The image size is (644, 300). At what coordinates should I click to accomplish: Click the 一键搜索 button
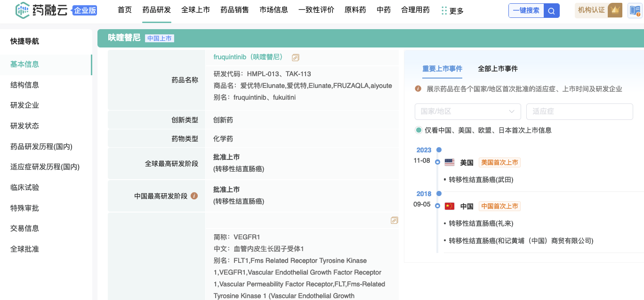526,10
